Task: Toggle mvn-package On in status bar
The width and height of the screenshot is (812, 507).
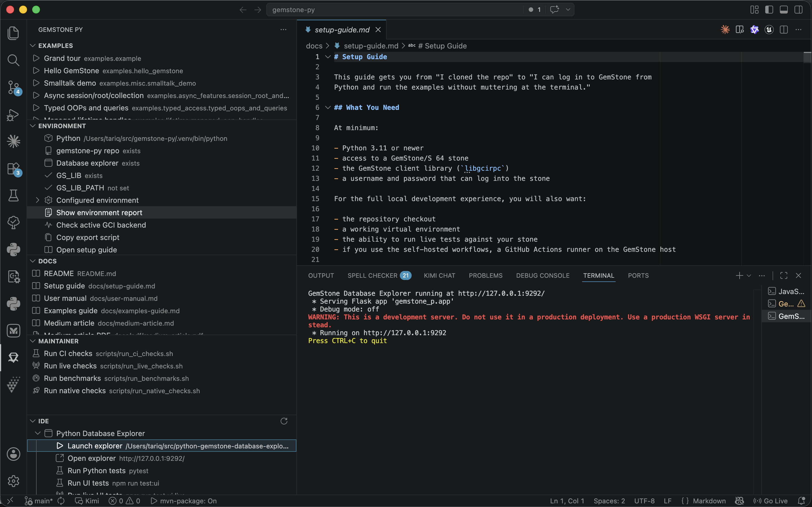Action: click(x=183, y=501)
